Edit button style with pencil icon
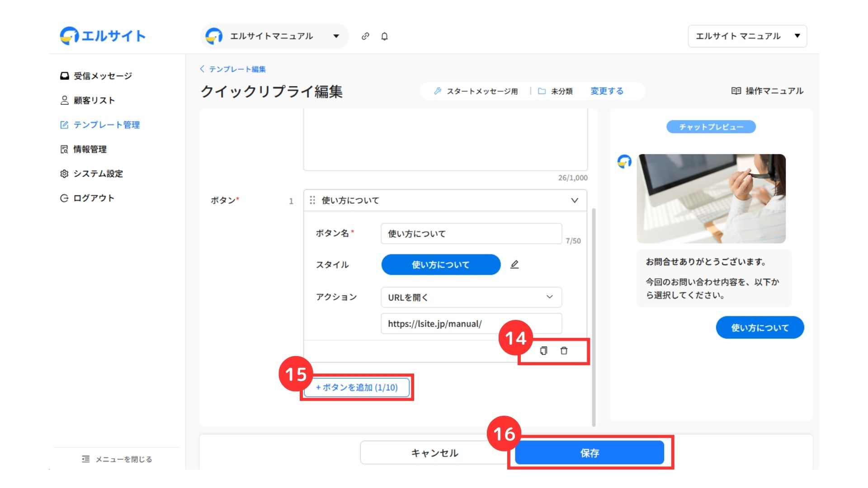This screenshot has height=488, width=868. (x=514, y=265)
